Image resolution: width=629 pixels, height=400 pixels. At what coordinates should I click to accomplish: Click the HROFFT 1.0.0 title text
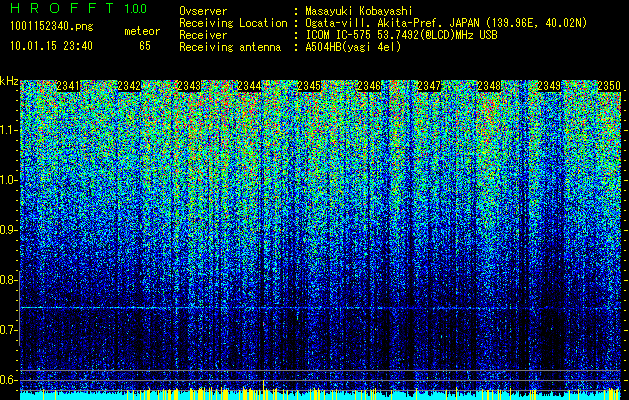coord(79,8)
